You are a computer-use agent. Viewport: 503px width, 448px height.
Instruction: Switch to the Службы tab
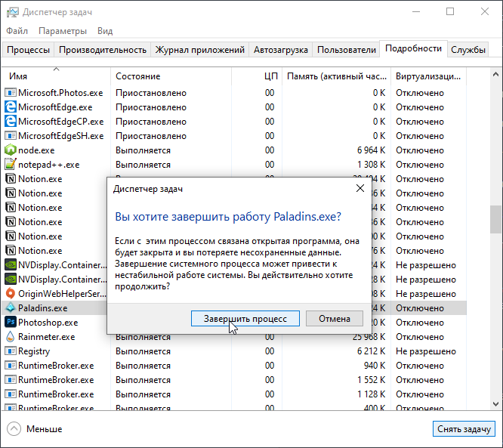click(468, 50)
